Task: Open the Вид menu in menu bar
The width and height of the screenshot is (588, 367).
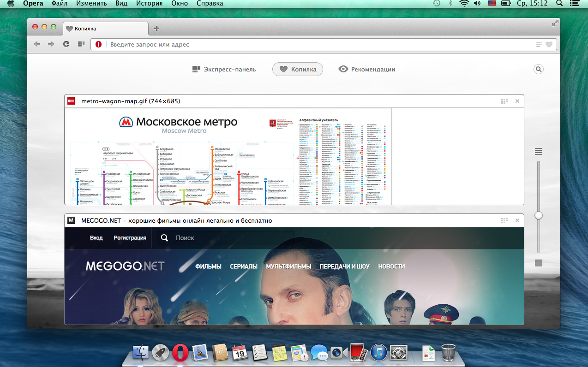Action: [x=121, y=4]
